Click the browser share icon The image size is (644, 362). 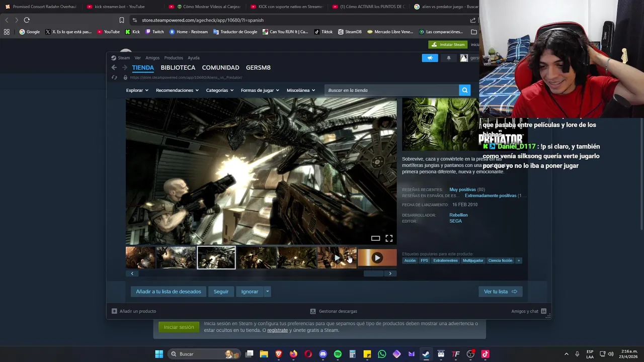pos(472,20)
